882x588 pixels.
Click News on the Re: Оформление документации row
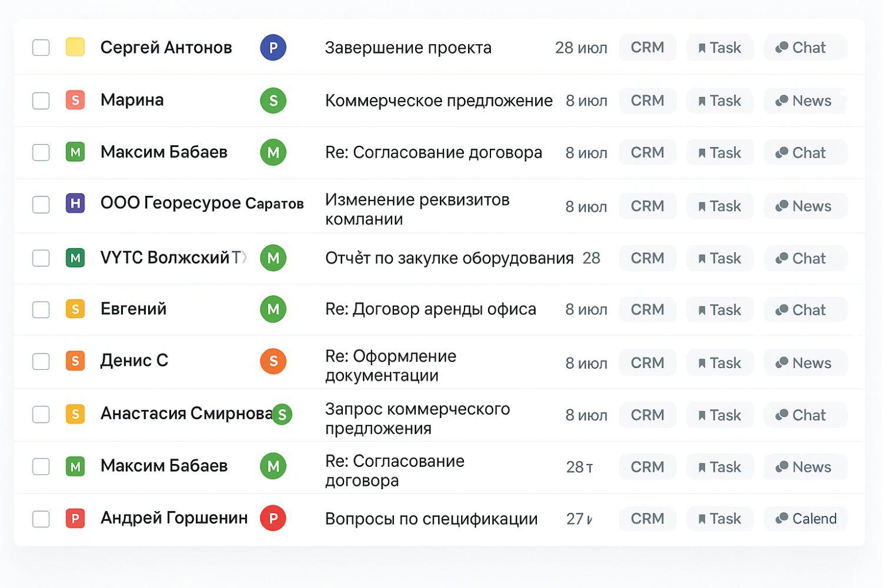pyautogui.click(x=805, y=363)
